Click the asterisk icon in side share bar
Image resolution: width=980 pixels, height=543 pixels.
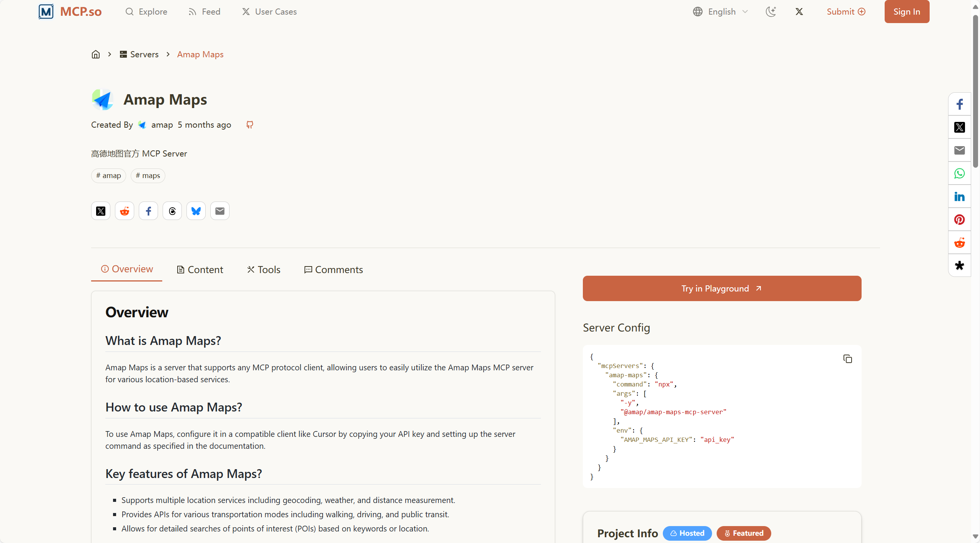[x=959, y=266]
